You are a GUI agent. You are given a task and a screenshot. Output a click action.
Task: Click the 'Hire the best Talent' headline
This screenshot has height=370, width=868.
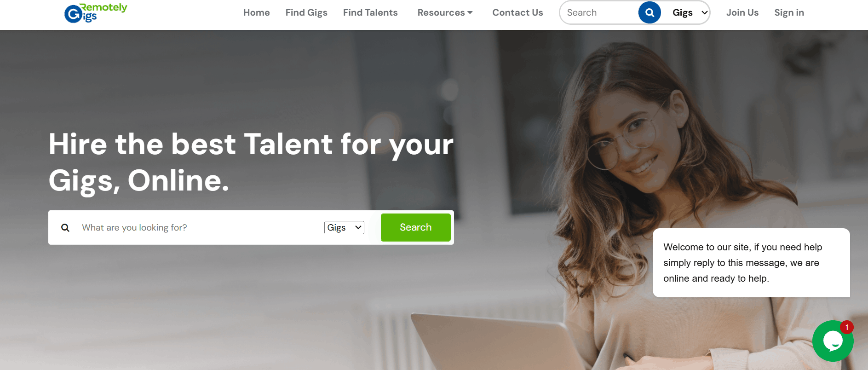coord(251,162)
